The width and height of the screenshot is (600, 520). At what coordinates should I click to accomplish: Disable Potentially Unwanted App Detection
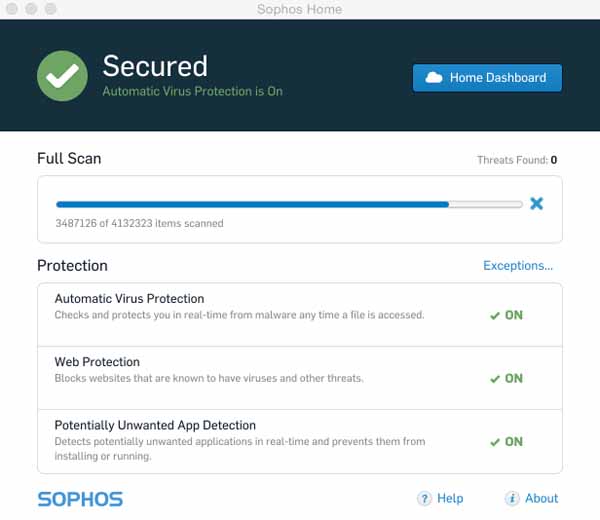506,441
